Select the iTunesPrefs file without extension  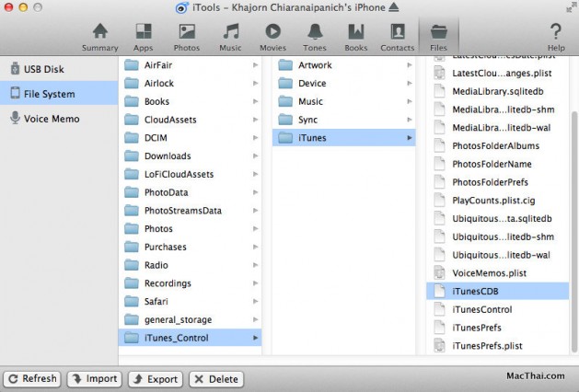click(497, 328)
